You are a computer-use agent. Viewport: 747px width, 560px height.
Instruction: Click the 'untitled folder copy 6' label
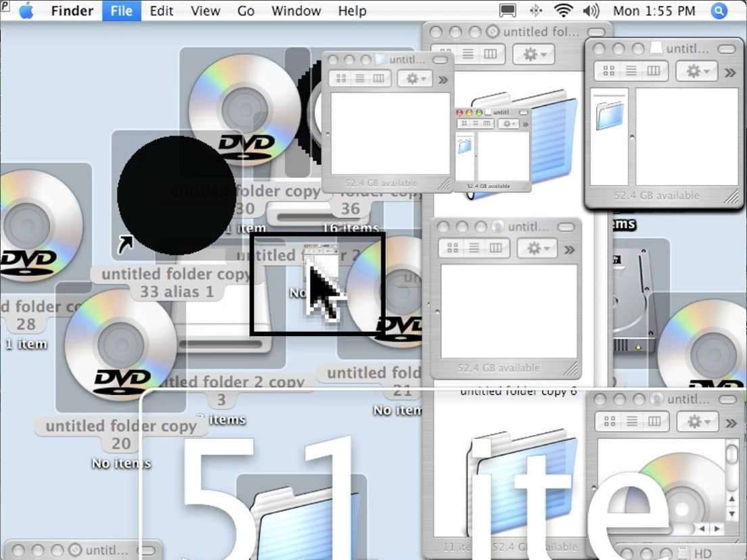point(518,391)
